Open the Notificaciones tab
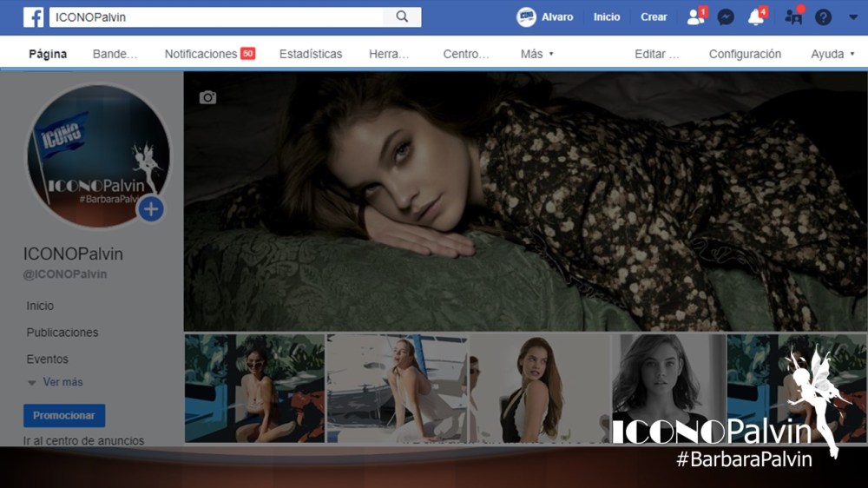 201,54
